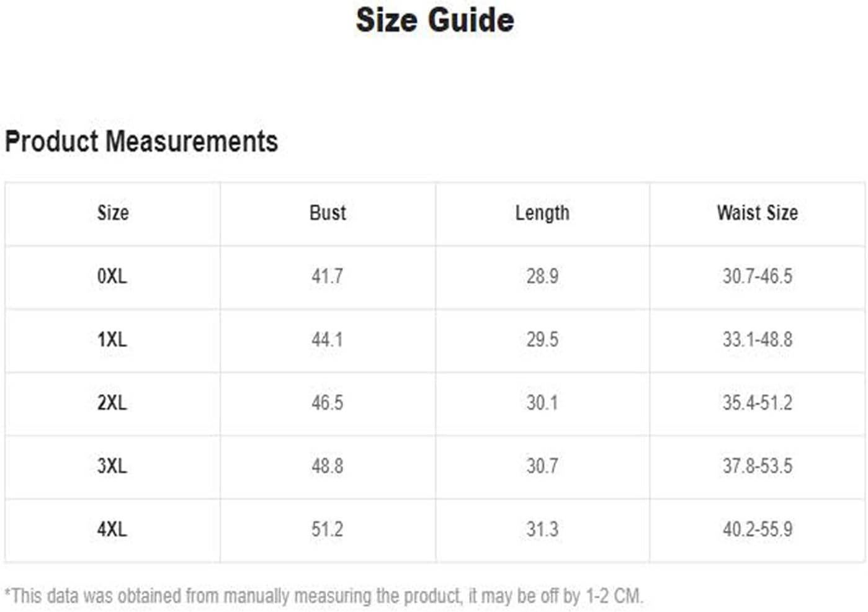868x612 pixels.
Task: Click the 51.2 bust value
Action: [x=328, y=529]
